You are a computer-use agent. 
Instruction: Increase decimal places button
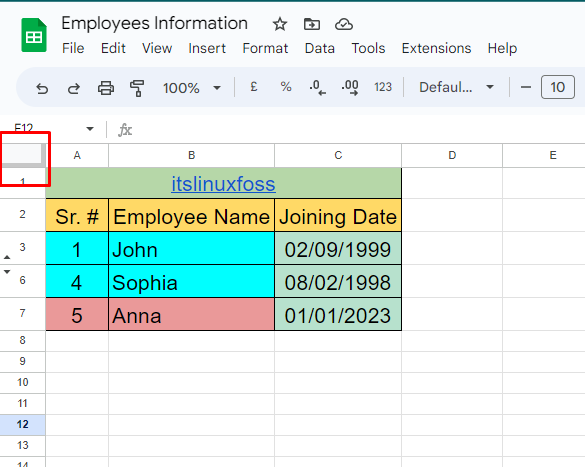pyautogui.click(x=350, y=88)
